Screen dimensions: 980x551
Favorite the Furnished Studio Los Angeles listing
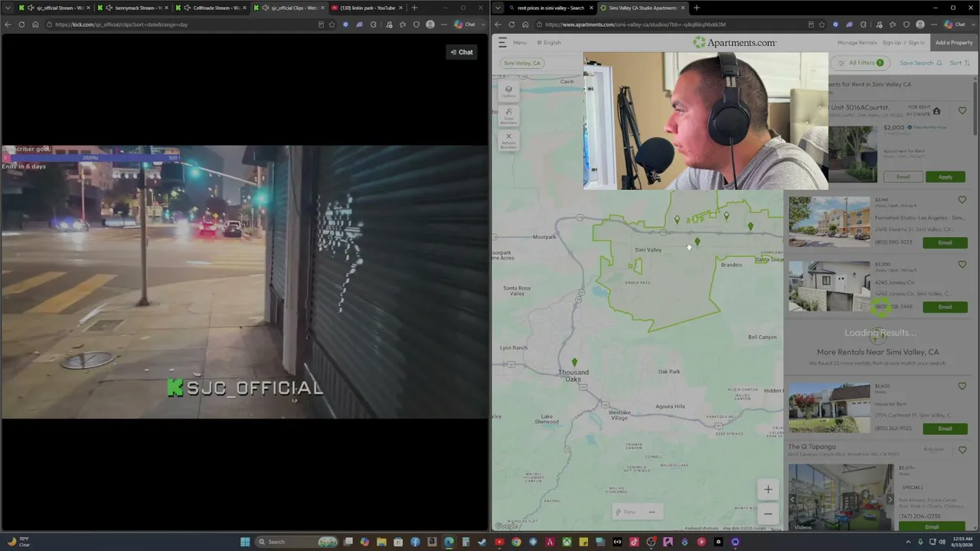(962, 200)
